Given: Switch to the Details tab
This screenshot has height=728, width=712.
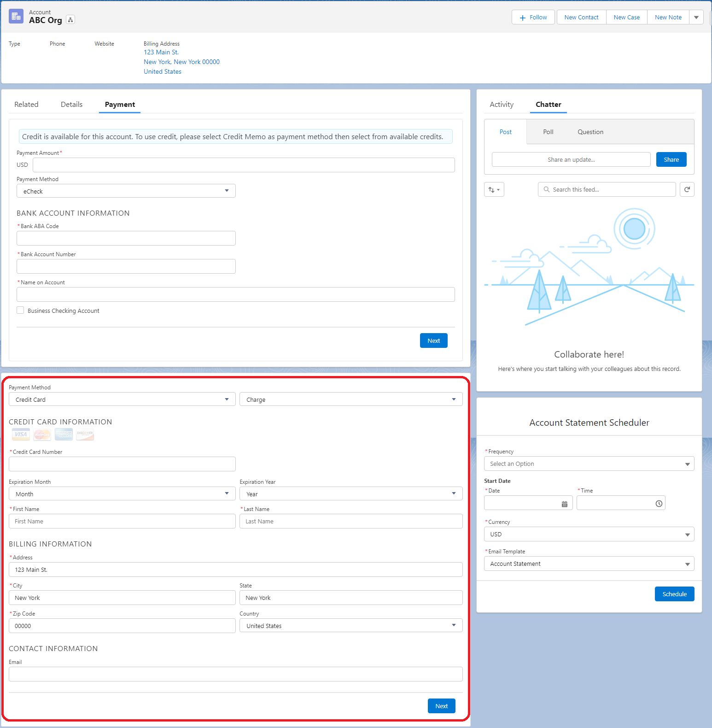Looking at the screenshot, I should tap(71, 105).
